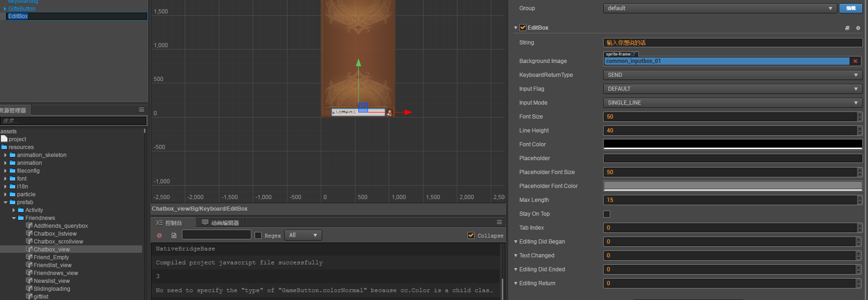Open the Input Flag DEFAULT dropdown
This screenshot has height=300, width=868.
click(x=733, y=89)
